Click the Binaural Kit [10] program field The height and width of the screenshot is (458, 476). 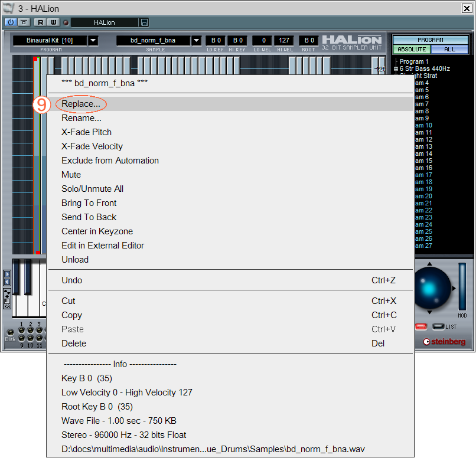coord(50,40)
